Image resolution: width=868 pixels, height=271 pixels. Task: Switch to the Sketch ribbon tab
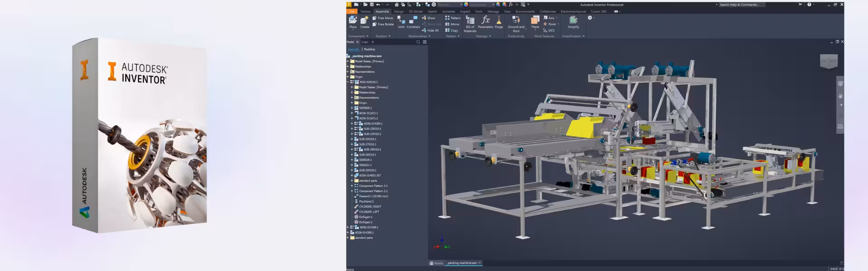(x=433, y=11)
